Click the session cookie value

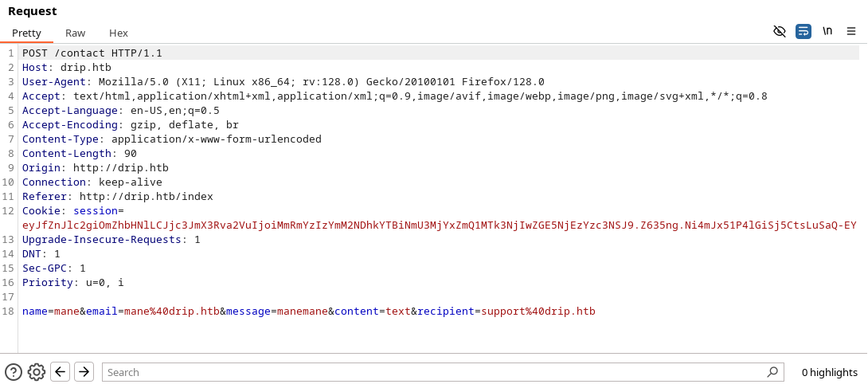coord(438,225)
